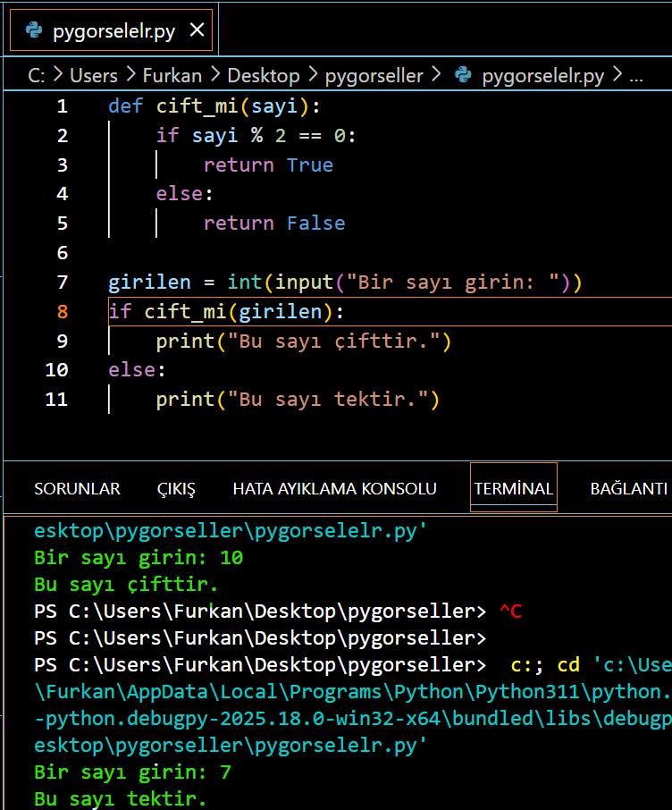
Task: Close the pygorselelr.py editor tab
Action: 197,31
